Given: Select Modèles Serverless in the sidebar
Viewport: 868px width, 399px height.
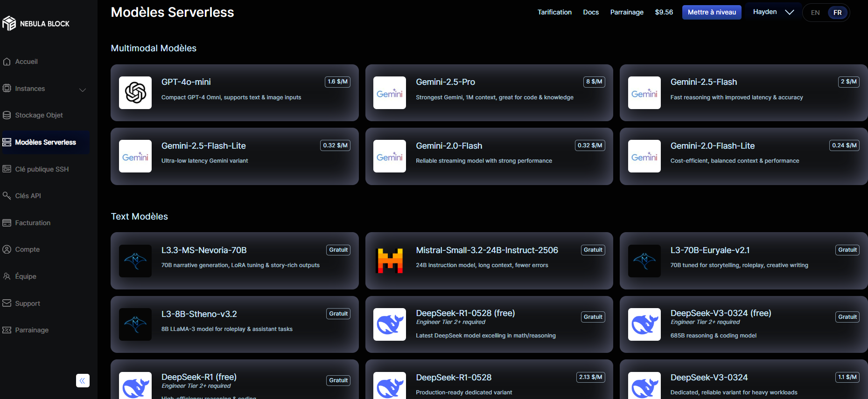Looking at the screenshot, I should (45, 142).
